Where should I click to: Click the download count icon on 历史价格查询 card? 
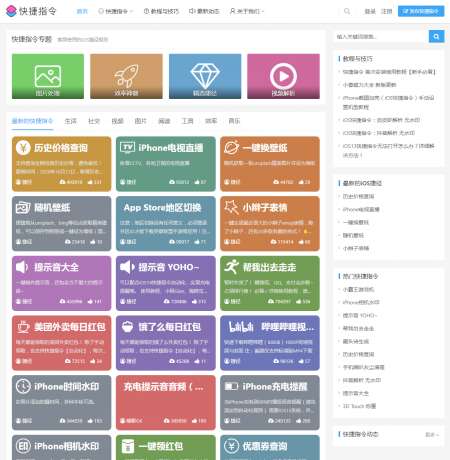pos(62,182)
